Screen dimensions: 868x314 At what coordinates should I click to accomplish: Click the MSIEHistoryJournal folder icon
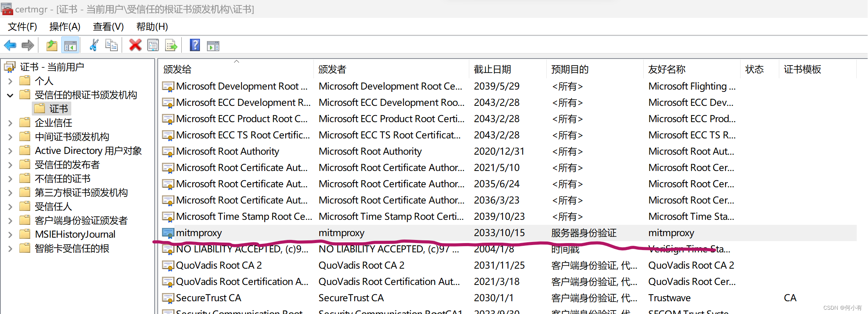[25, 234]
